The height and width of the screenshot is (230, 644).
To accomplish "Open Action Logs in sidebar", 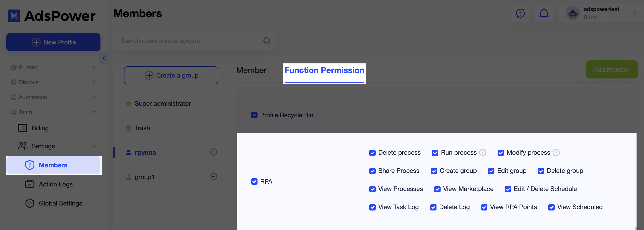I will pos(55,184).
